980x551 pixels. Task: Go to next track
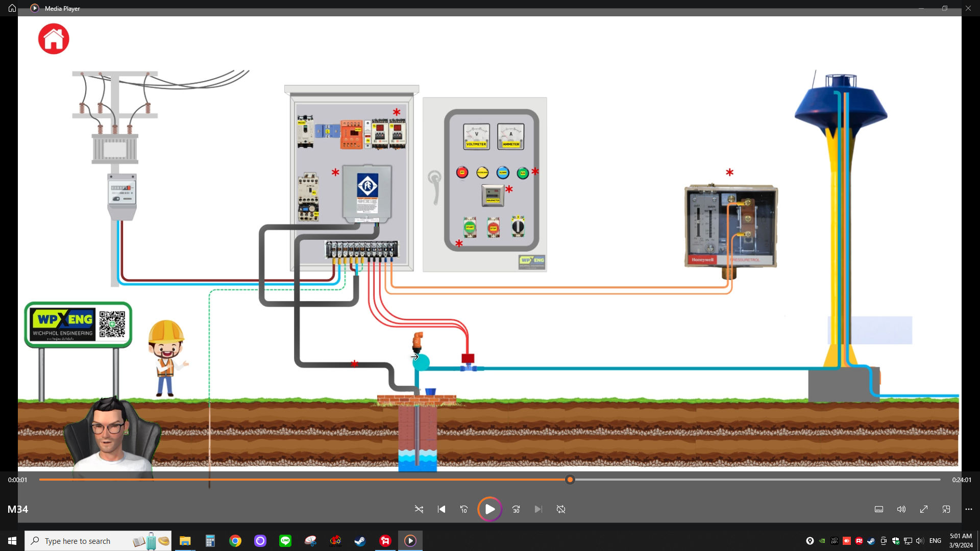538,509
